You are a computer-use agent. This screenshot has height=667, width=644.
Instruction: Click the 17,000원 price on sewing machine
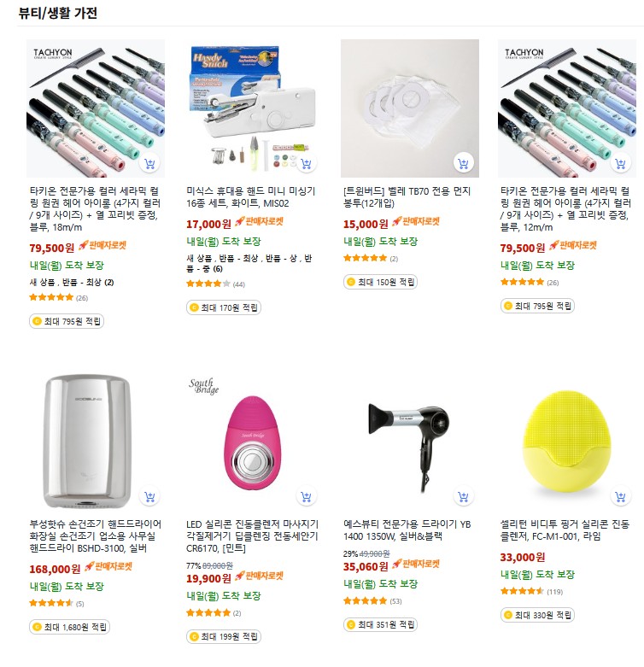[x=208, y=224]
